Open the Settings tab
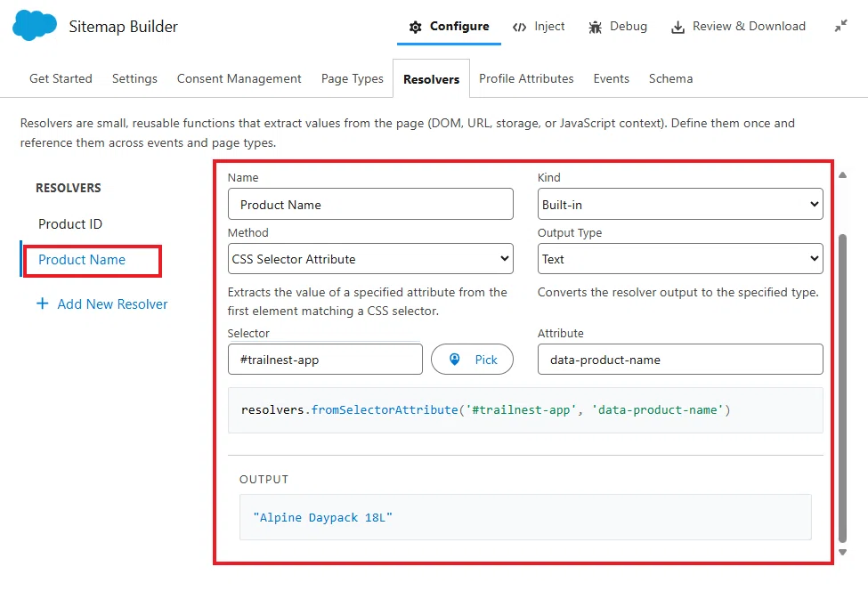The height and width of the screenshot is (599, 868). [134, 78]
